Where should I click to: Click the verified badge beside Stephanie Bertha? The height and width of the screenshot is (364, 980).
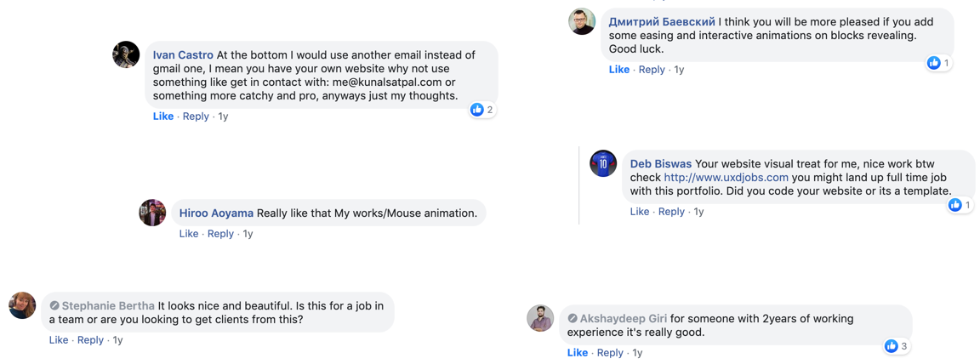click(x=54, y=306)
